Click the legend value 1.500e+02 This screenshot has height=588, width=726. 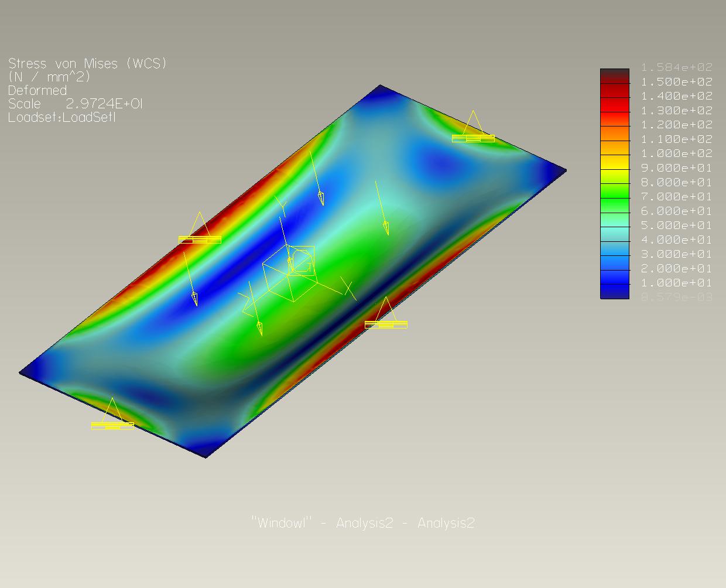tap(677, 81)
